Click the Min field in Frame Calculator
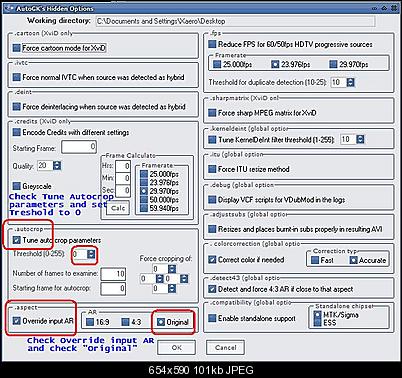 tap(123, 178)
